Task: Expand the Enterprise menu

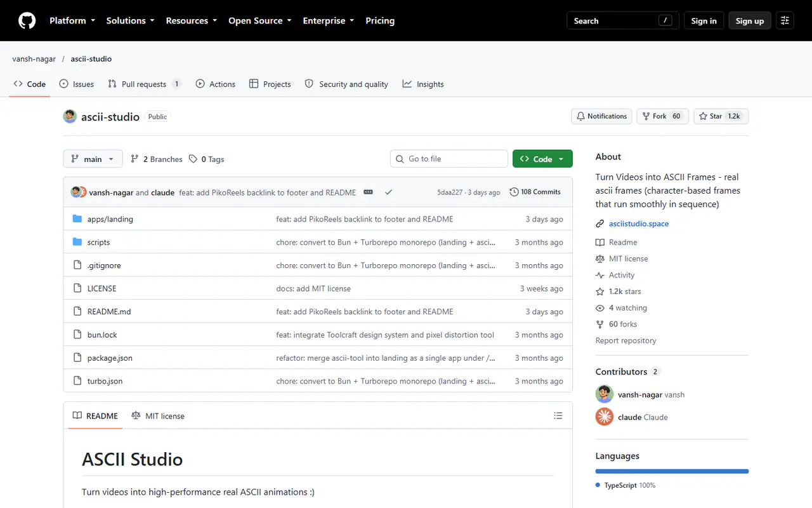Action: point(329,21)
